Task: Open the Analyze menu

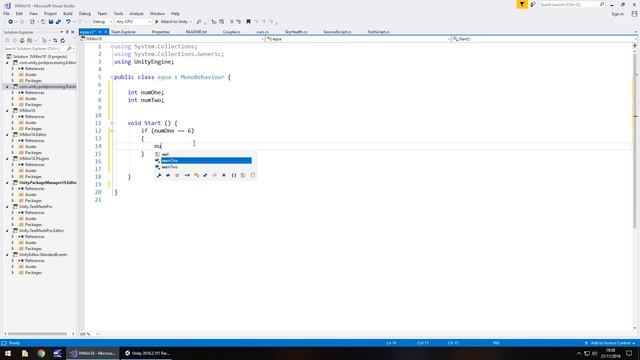Action: click(x=136, y=13)
